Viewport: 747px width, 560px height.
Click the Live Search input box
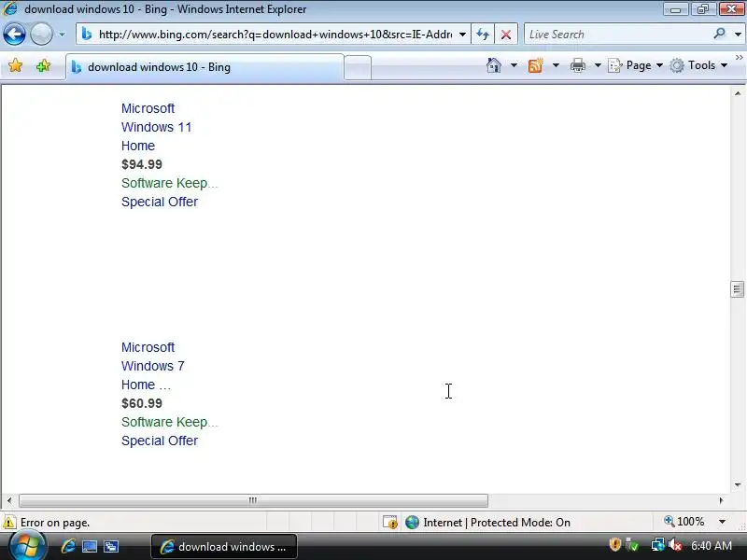[x=617, y=35]
